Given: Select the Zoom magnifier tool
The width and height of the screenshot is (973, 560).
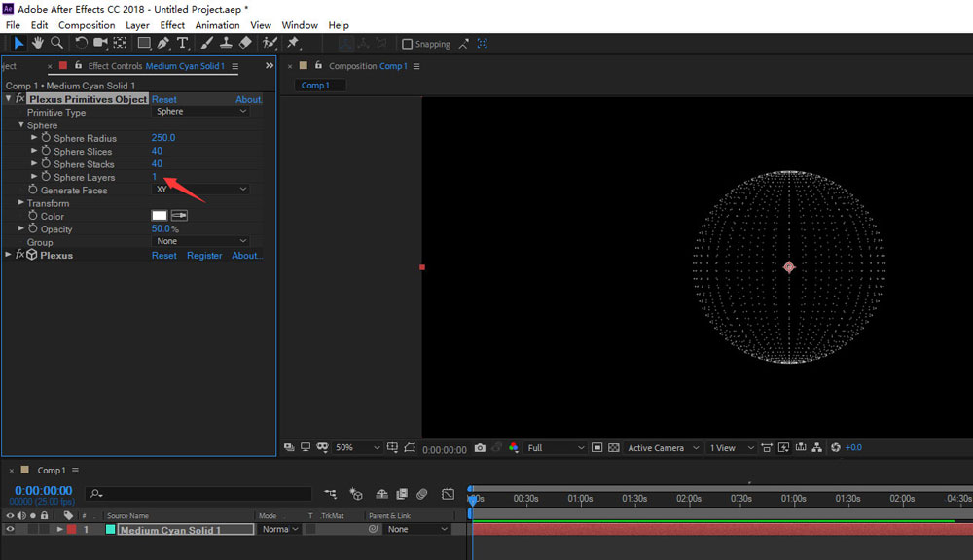Looking at the screenshot, I should 56,43.
